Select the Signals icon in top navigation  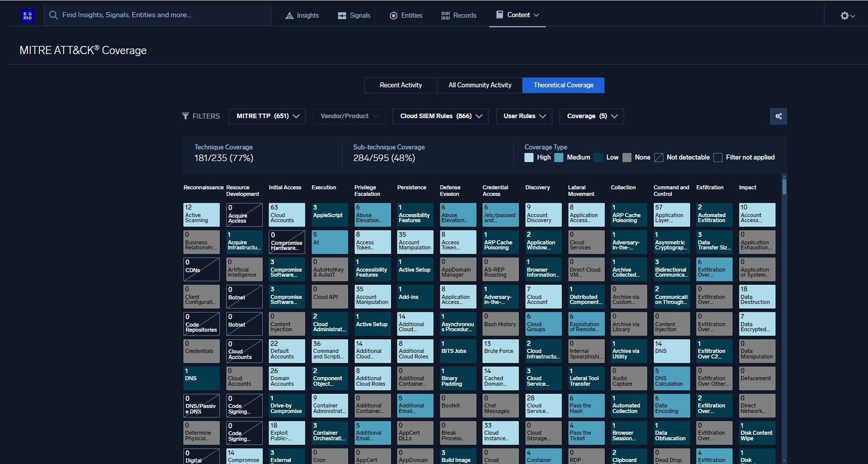(x=342, y=15)
